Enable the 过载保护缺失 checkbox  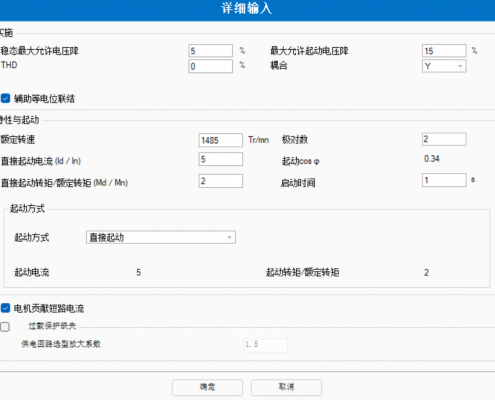pos(5,326)
